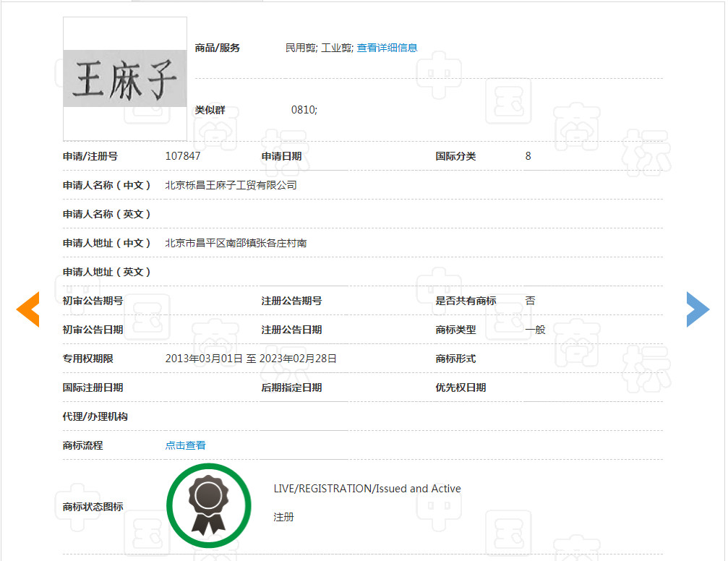Viewport: 728px width, 561px height.
Task: Click the 国际注册日期 label
Action: click(93, 387)
